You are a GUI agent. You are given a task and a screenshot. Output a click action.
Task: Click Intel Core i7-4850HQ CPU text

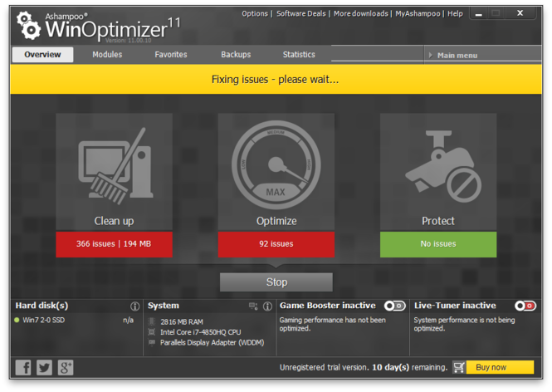tap(201, 332)
